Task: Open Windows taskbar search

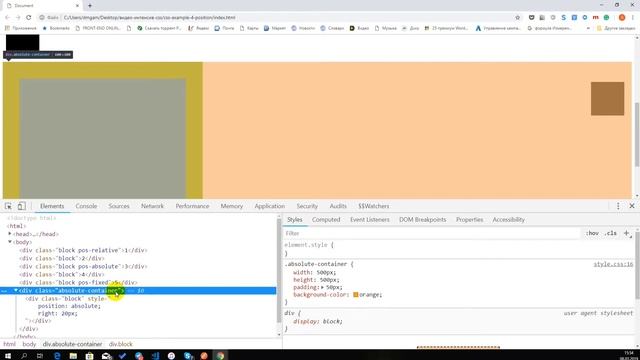Action: click(24, 356)
